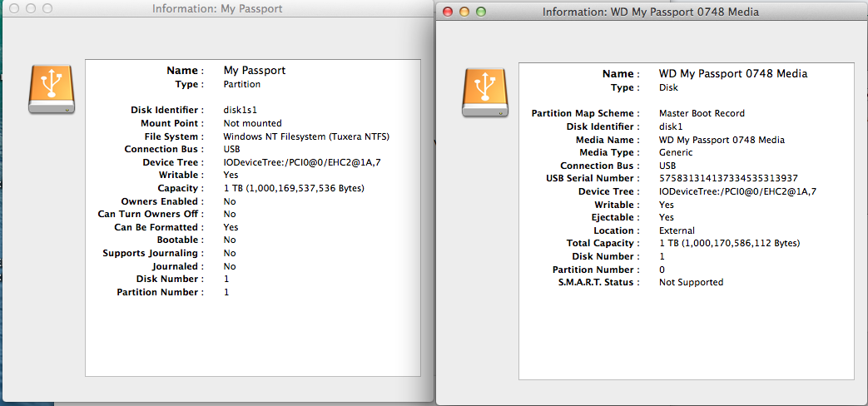Select the Device Tree value in WD Media window
The height and width of the screenshot is (406, 868).
click(x=737, y=191)
